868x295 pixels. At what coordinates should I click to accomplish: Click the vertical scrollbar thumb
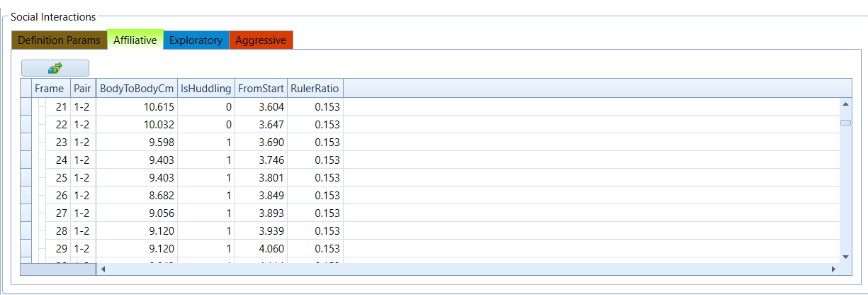tap(845, 123)
